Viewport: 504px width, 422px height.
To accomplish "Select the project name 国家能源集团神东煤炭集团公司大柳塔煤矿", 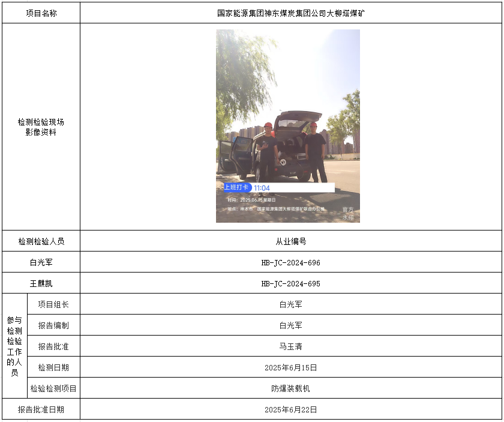I will click(290, 13).
